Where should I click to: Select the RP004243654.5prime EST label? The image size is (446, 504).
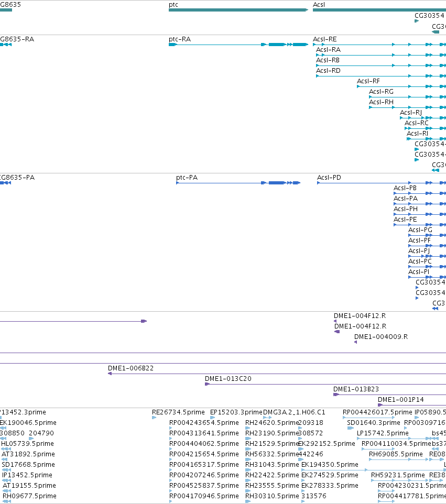(x=204, y=423)
